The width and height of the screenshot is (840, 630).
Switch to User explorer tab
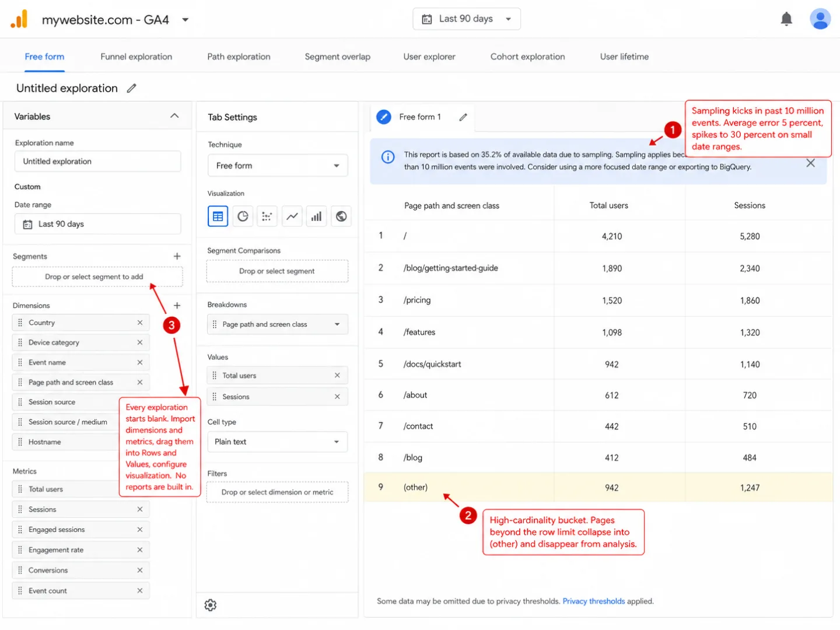coord(429,57)
